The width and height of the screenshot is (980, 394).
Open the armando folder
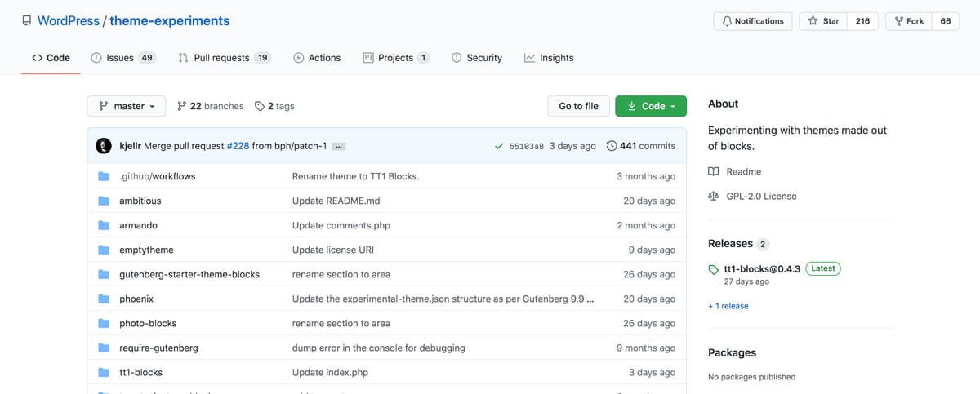pos(138,225)
